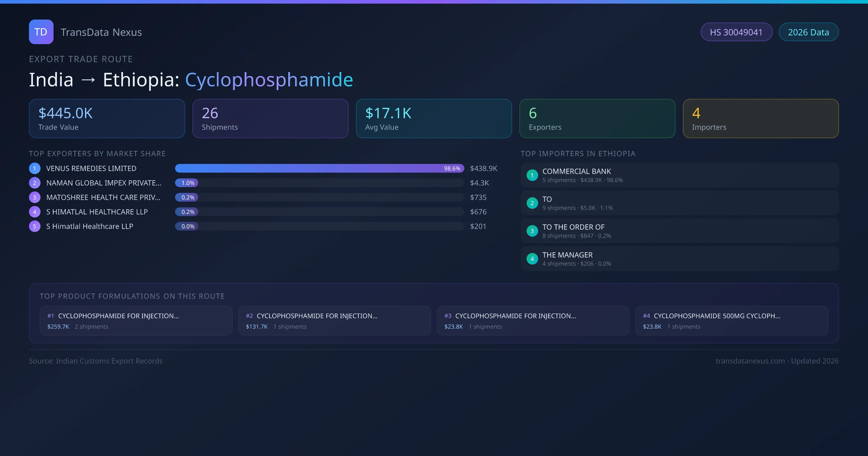
Task: Open formulation #4 Cyclophosphamide 500MG card
Action: coord(731,321)
